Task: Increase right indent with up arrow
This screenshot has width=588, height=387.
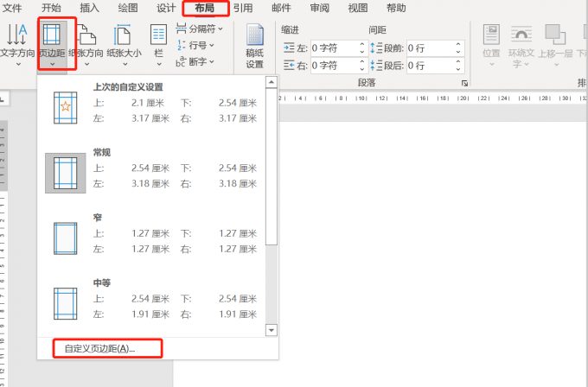Action: coord(361,62)
